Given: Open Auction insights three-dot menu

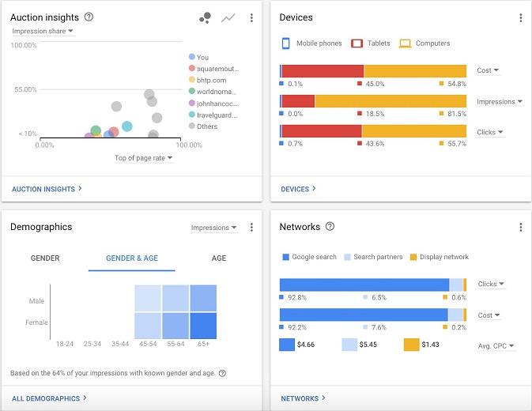Looking at the screenshot, I should click(251, 18).
